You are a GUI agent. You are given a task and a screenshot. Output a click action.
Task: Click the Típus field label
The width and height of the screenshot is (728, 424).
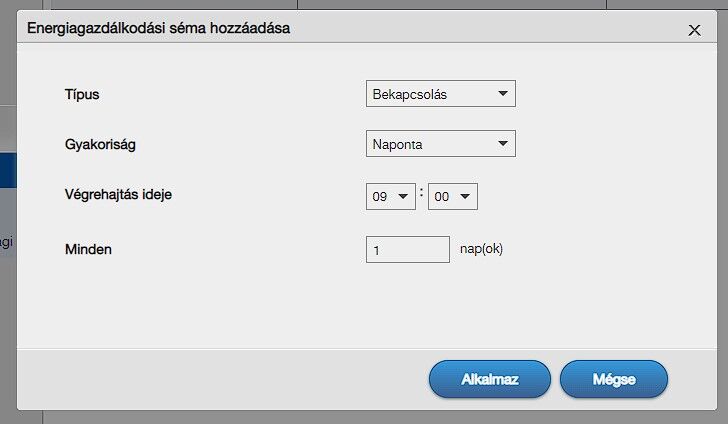click(82, 94)
